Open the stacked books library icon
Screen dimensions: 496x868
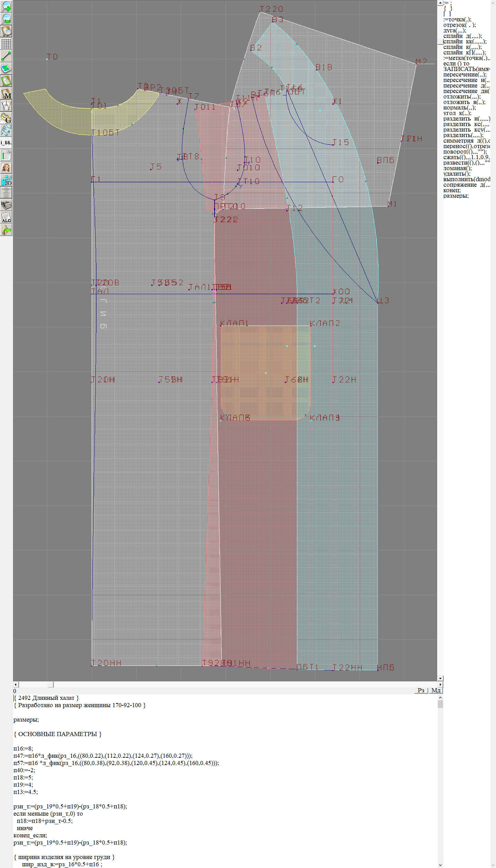tap(6, 205)
